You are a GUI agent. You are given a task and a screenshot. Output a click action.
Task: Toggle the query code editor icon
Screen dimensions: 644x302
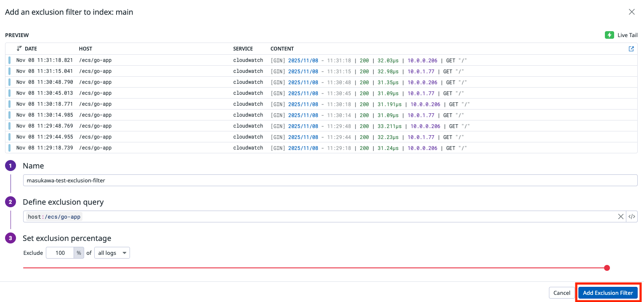[632, 216]
